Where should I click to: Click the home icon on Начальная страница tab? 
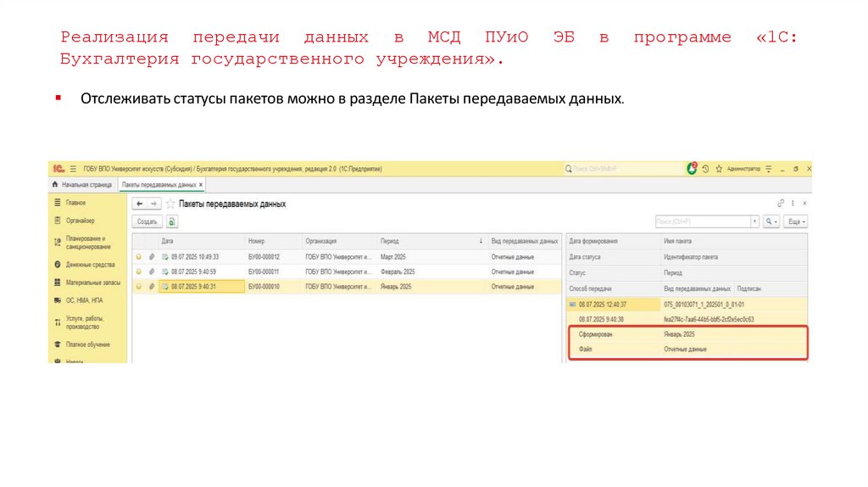click(x=55, y=184)
